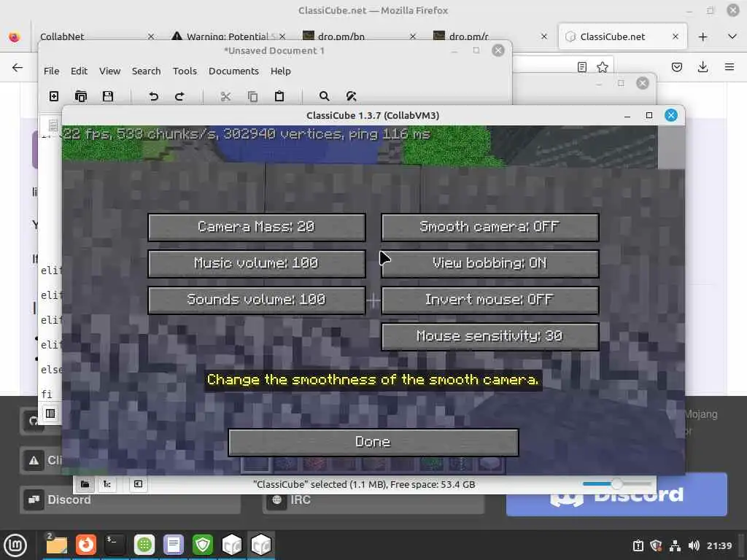The height and width of the screenshot is (560, 747).
Task: Switch to the Warning: Potential Firefox tab
Action: point(228,36)
